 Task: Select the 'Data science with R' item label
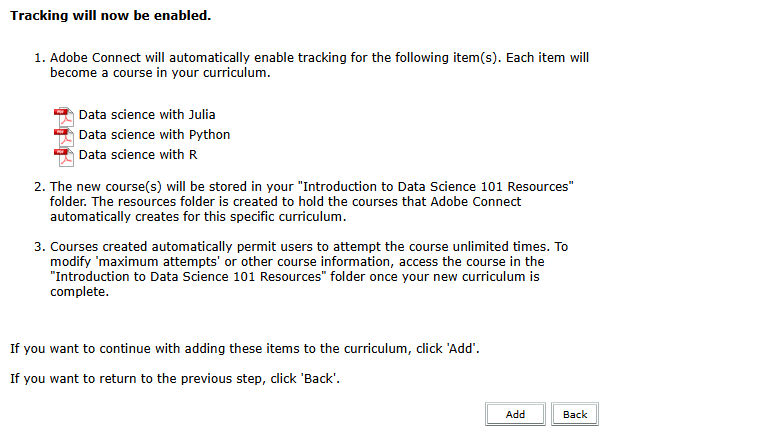point(131,155)
